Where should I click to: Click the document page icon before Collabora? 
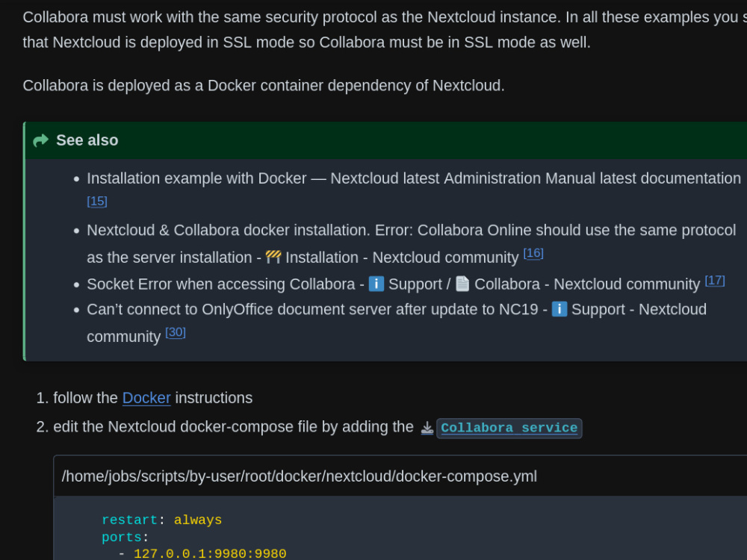click(x=462, y=284)
